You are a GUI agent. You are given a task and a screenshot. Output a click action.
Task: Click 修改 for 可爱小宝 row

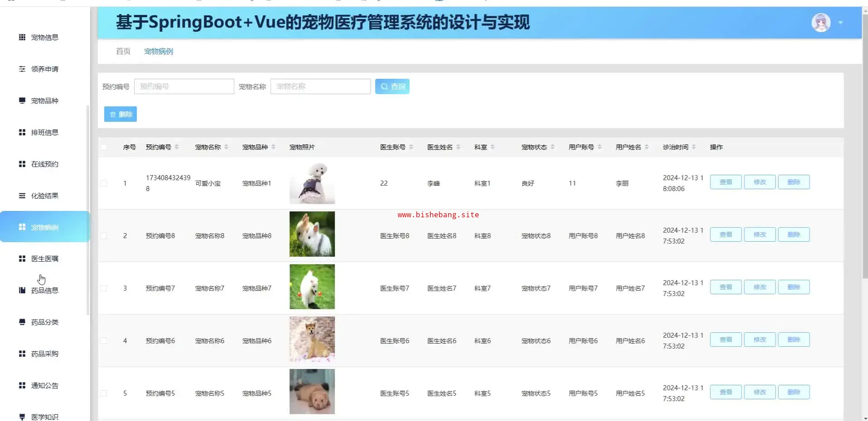[760, 182]
